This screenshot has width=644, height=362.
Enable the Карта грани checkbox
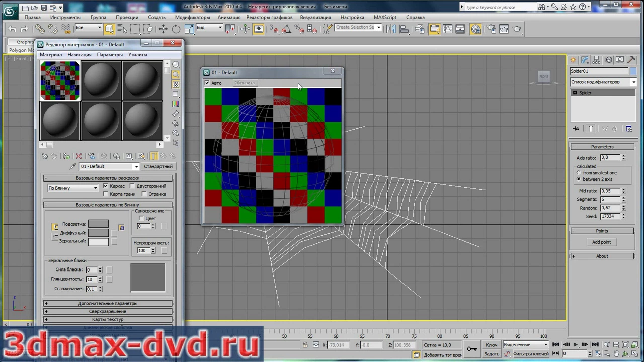(x=106, y=194)
